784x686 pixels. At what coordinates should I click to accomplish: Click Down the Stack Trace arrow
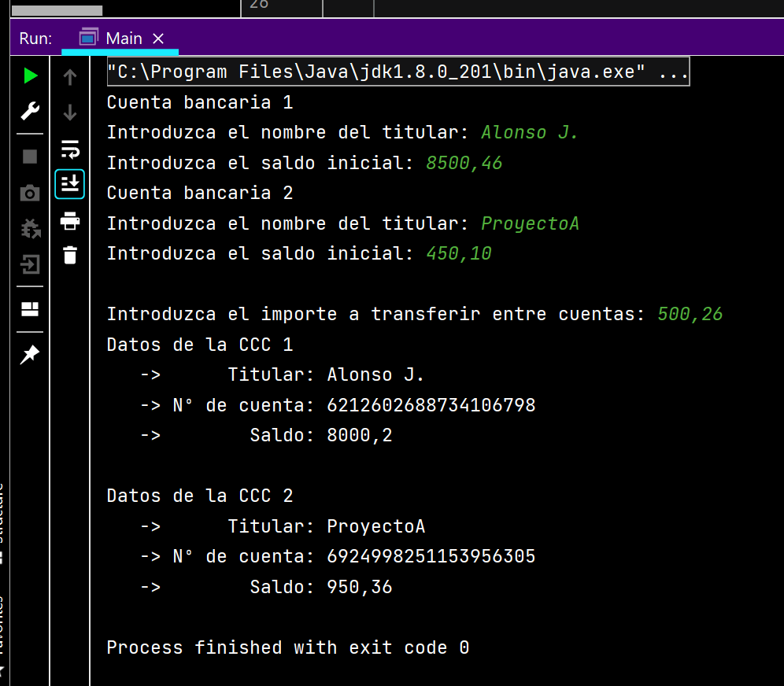pos(69,112)
